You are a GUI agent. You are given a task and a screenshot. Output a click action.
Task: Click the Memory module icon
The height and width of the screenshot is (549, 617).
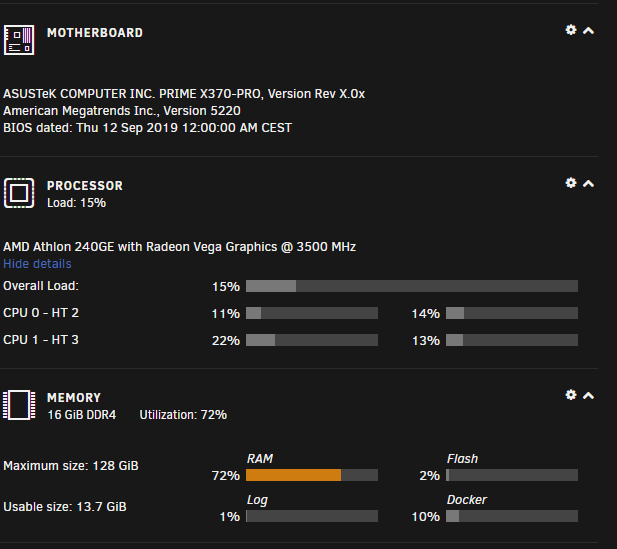(x=19, y=404)
